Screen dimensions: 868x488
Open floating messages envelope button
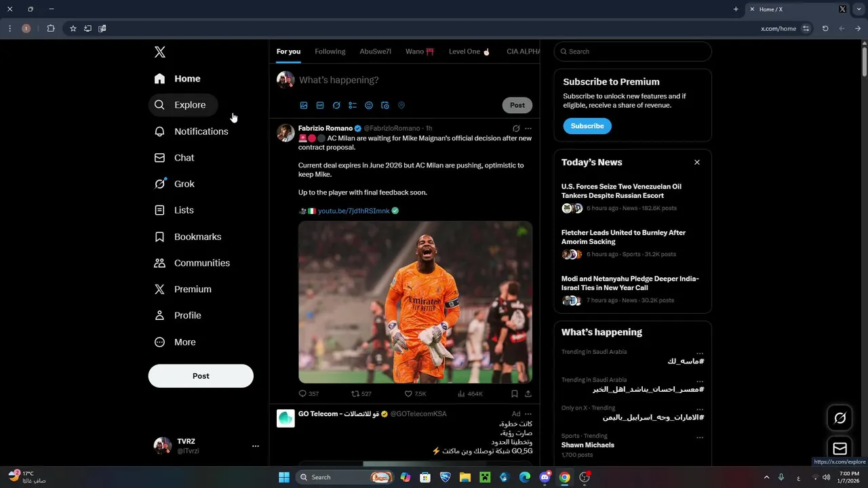[840, 449]
